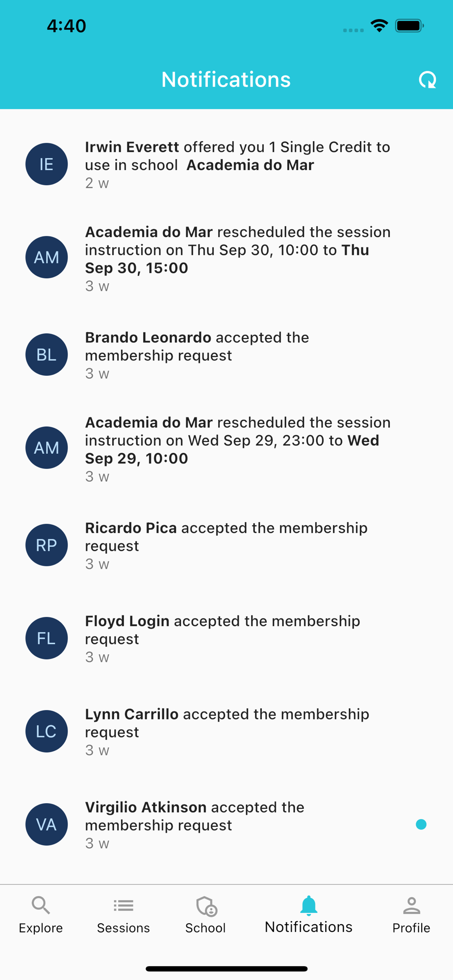Select the Notifications bell tab
Image resolution: width=453 pixels, height=980 pixels.
[308, 914]
